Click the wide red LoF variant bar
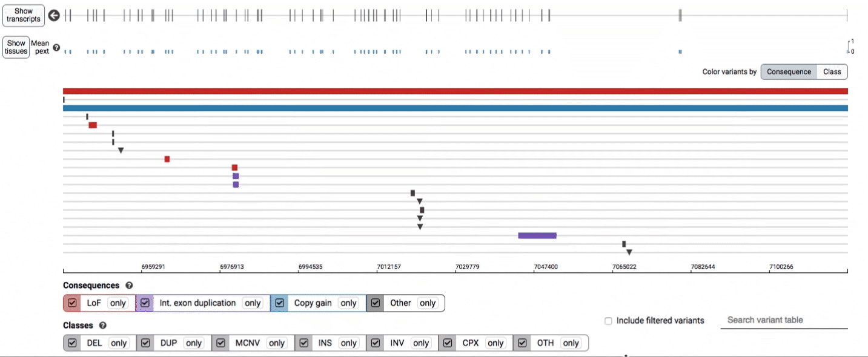The height and width of the screenshot is (357, 868). click(x=455, y=91)
